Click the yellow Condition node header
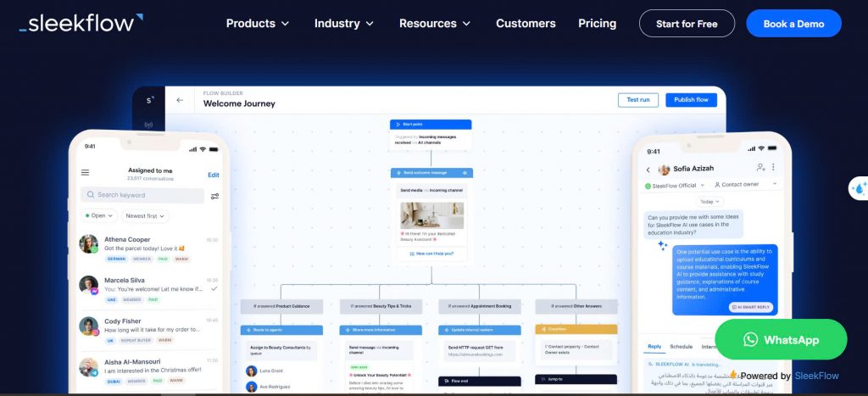The width and height of the screenshot is (868, 396). pyautogui.click(x=576, y=329)
